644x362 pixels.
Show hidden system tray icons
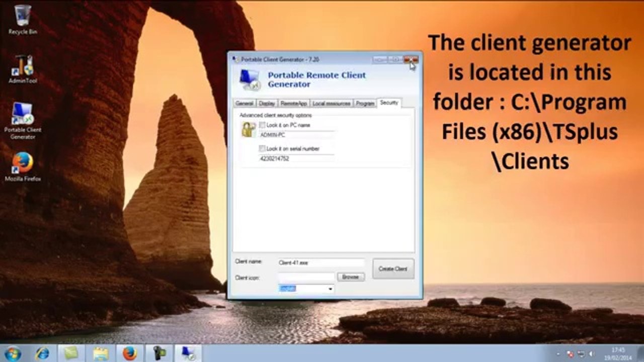click(559, 354)
